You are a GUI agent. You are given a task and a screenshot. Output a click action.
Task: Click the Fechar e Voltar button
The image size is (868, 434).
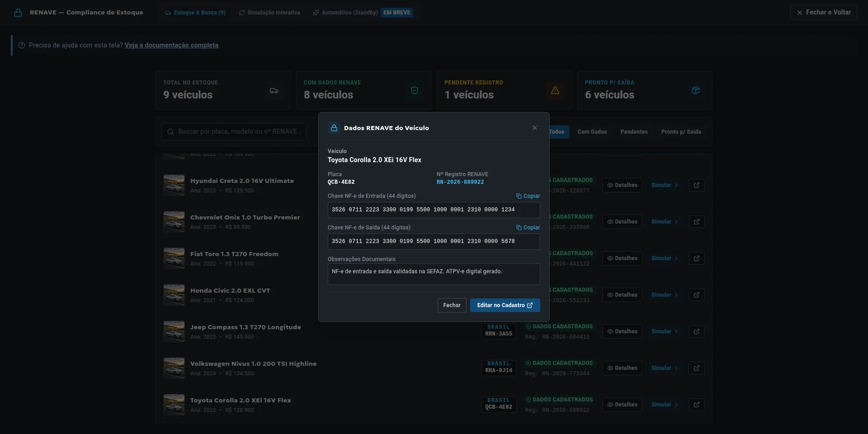click(x=823, y=12)
